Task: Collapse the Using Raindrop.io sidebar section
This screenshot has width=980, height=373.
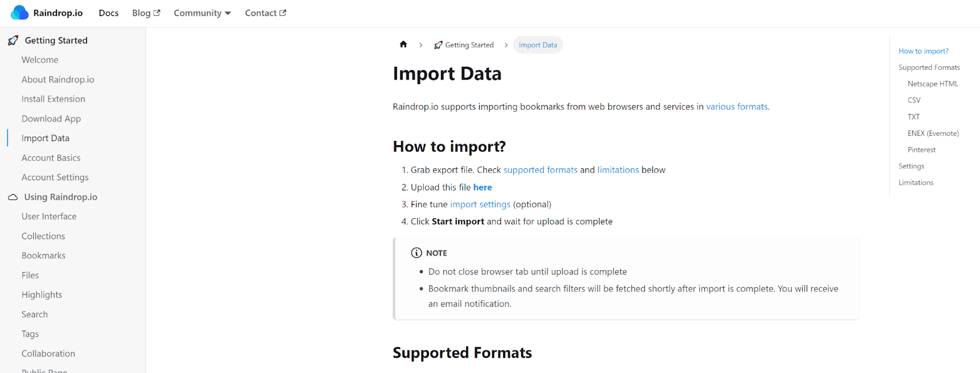Action: click(x=61, y=197)
